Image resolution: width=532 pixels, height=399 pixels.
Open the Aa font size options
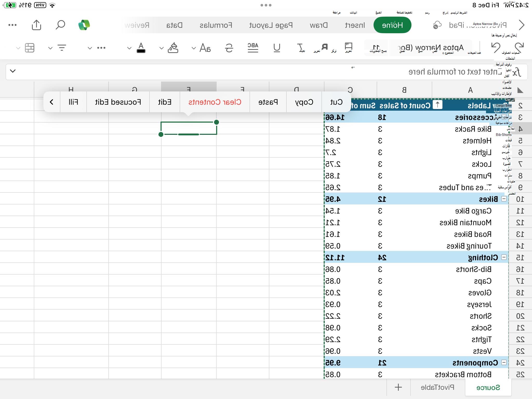coord(205,48)
